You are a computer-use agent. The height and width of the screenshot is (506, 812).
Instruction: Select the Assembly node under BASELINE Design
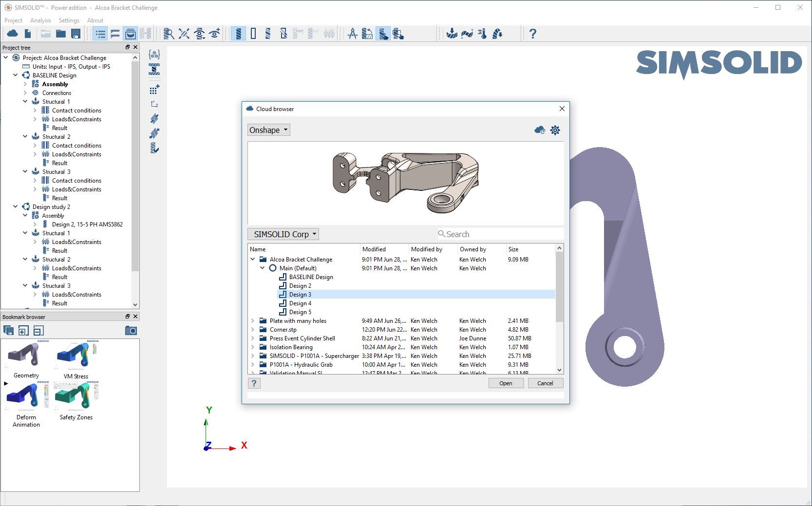point(55,84)
